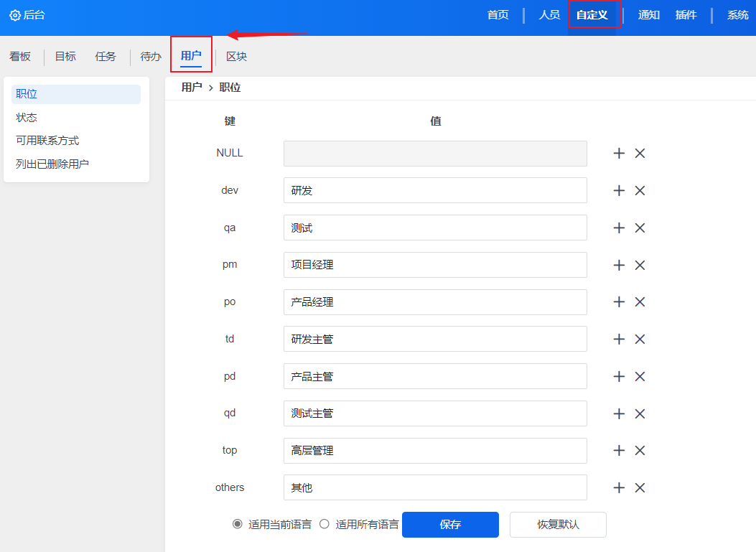Add a row after pm entry
Screen dimensions: 756x552
pos(619,266)
